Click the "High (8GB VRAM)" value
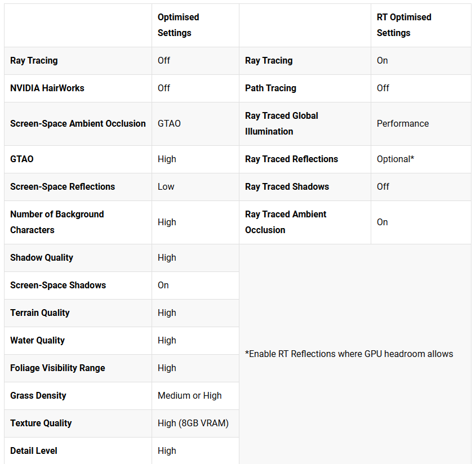 pos(193,423)
